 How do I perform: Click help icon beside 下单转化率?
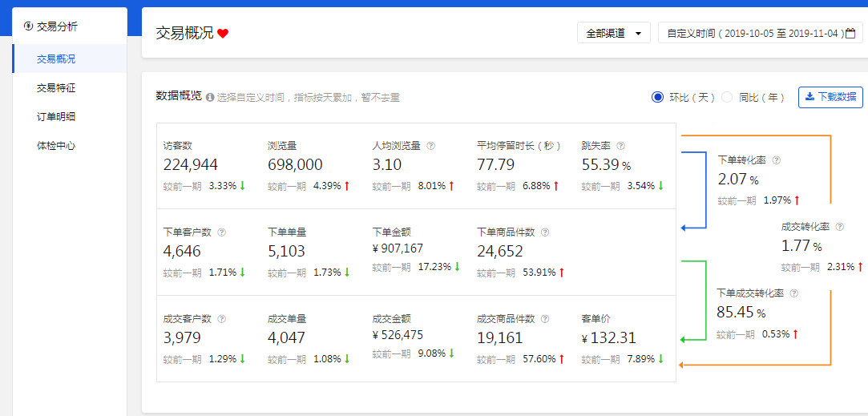776,160
